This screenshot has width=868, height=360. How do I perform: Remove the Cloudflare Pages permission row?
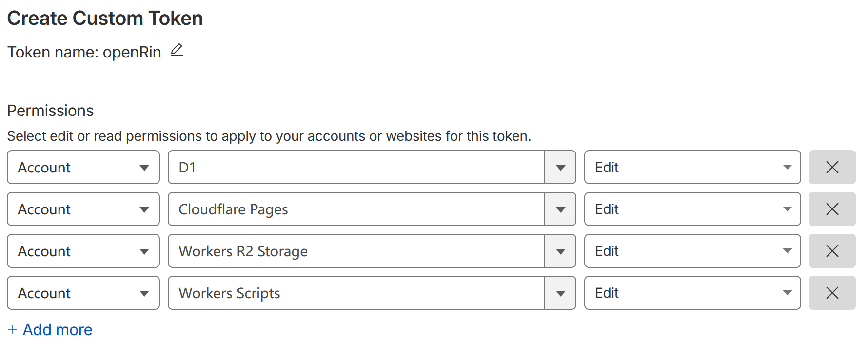pos(832,209)
